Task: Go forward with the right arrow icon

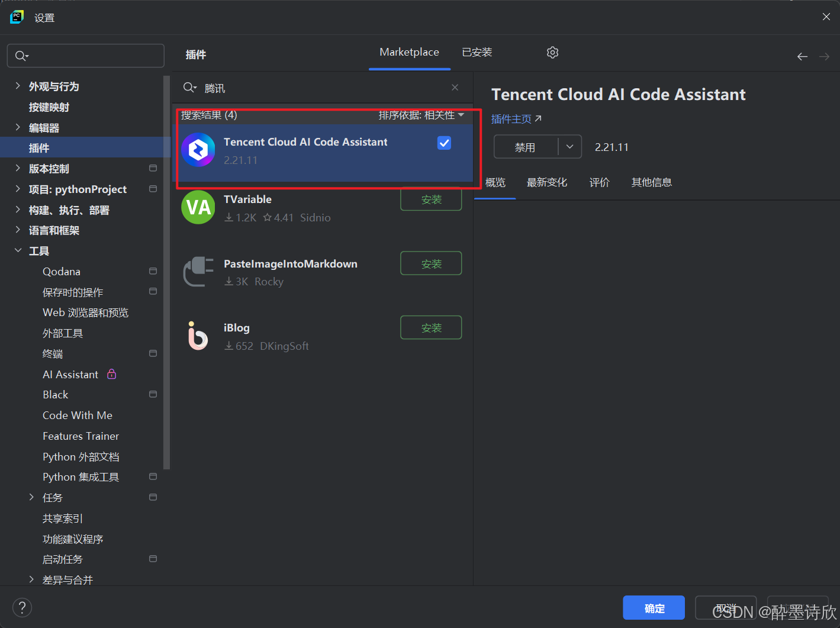Action: click(x=824, y=57)
